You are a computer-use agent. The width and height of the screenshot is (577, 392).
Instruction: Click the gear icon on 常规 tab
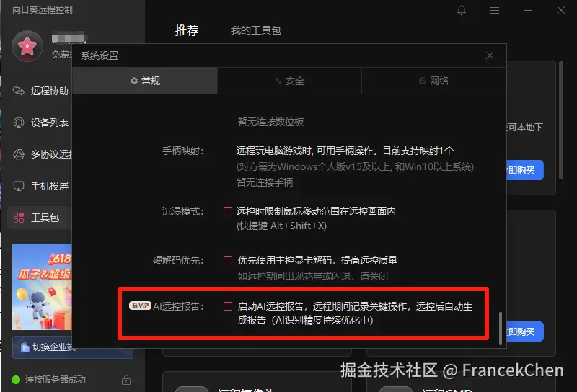[x=134, y=81]
